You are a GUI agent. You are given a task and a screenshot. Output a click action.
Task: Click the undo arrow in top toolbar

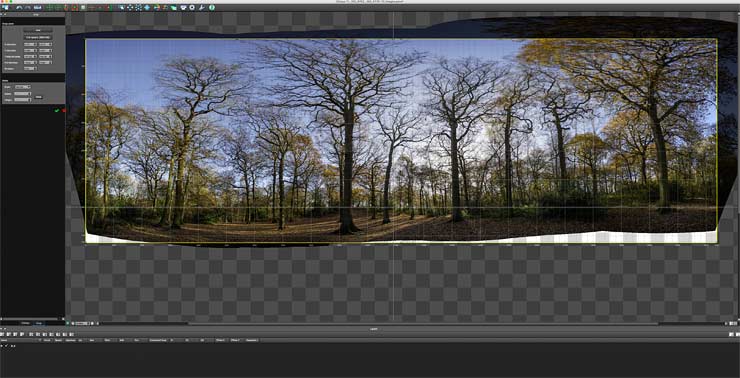[x=19, y=8]
